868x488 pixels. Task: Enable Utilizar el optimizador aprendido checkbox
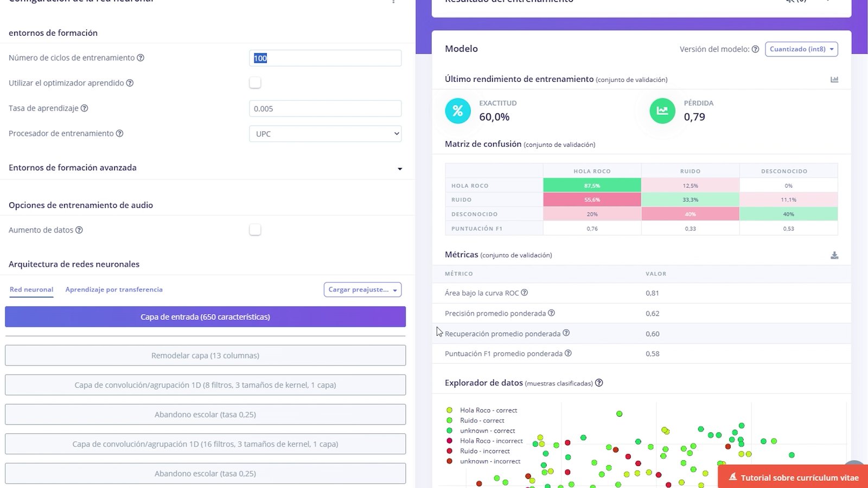coord(255,83)
